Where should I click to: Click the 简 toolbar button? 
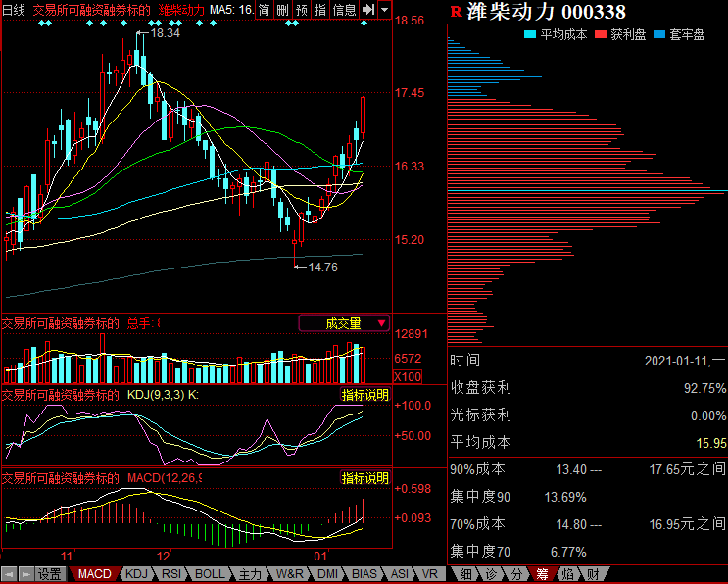264,9
